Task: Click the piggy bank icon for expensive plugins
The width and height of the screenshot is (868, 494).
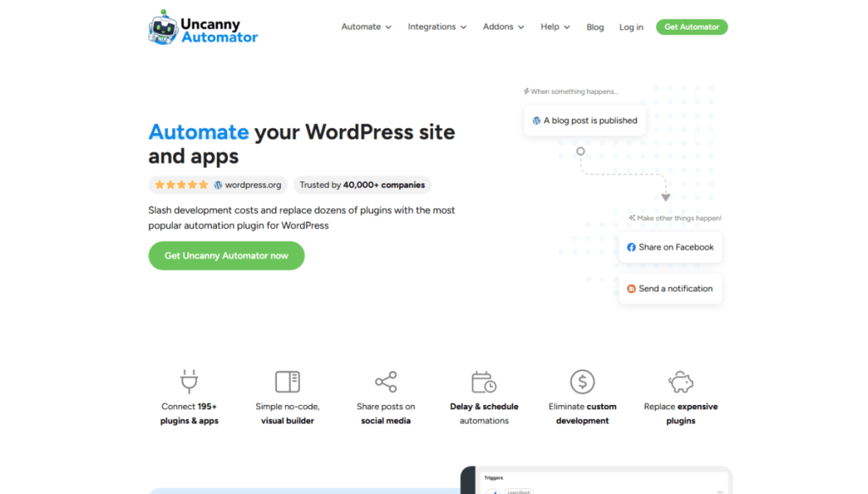Action: click(x=681, y=381)
